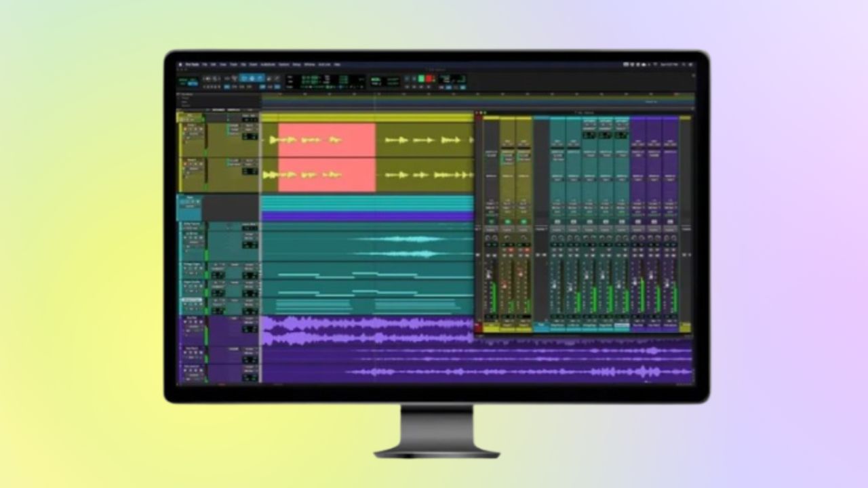Open the Setup menu
The height and width of the screenshot is (488, 868).
click(x=296, y=64)
